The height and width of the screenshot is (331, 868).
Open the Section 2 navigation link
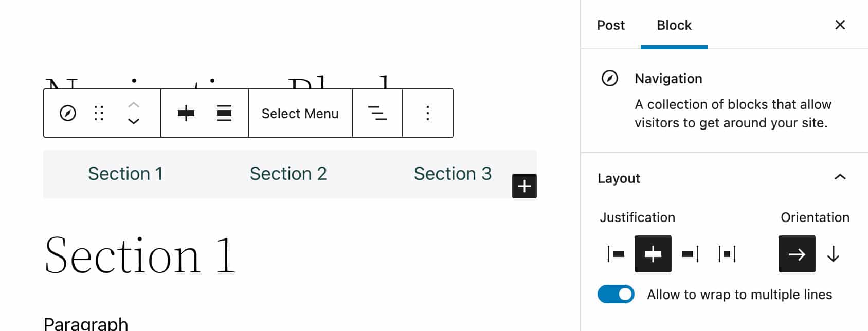click(x=288, y=173)
